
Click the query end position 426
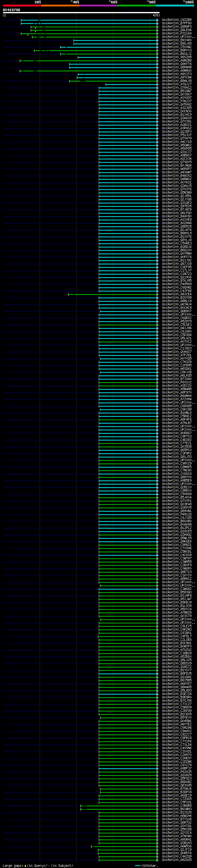click(x=155, y=15)
